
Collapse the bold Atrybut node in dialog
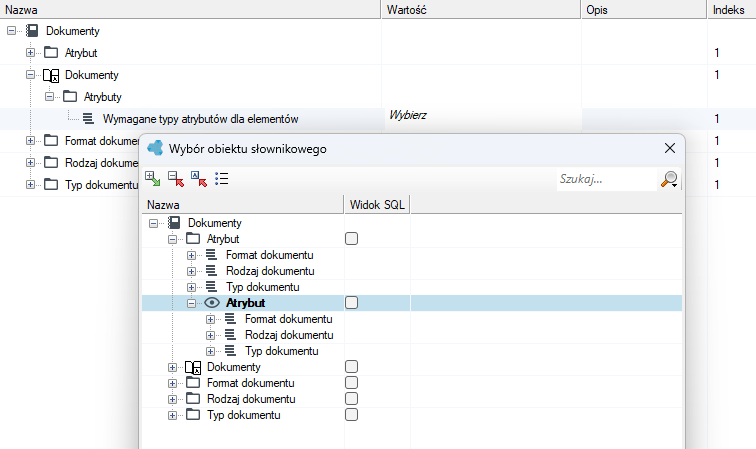tap(191, 303)
